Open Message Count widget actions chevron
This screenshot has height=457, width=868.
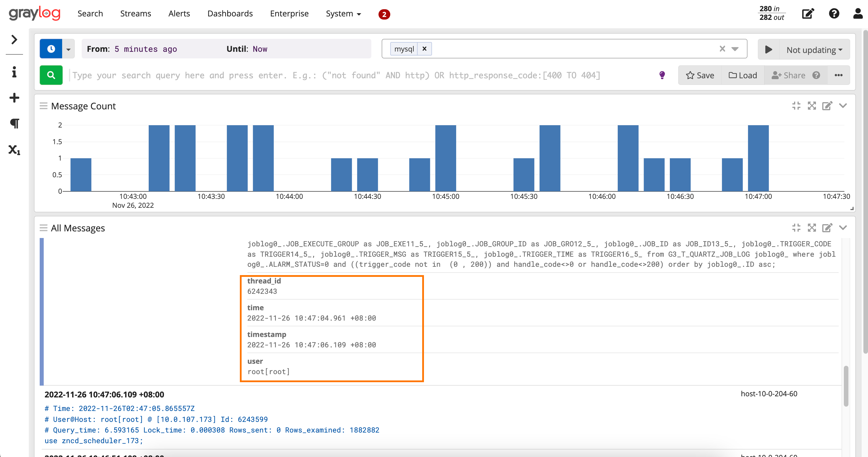[x=843, y=106]
